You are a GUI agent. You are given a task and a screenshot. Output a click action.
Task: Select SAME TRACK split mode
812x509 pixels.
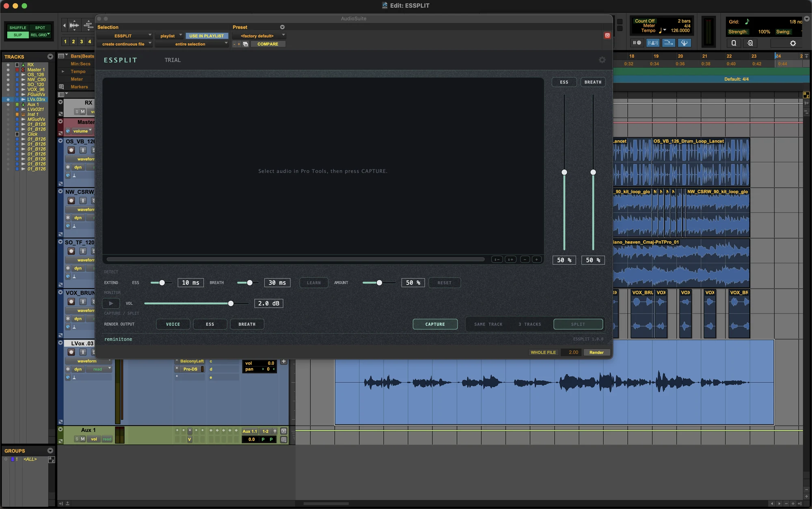pyautogui.click(x=488, y=324)
